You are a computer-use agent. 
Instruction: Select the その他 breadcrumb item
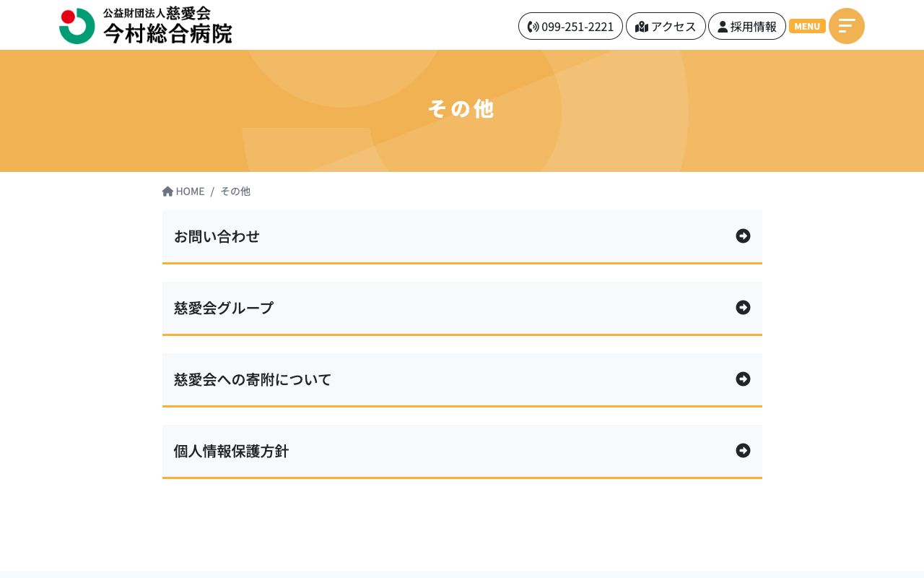coord(235,191)
